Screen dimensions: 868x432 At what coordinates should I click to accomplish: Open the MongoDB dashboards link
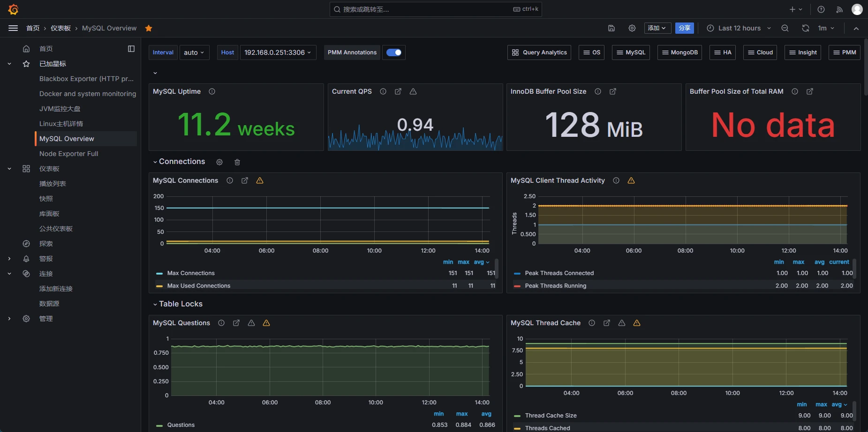click(679, 52)
